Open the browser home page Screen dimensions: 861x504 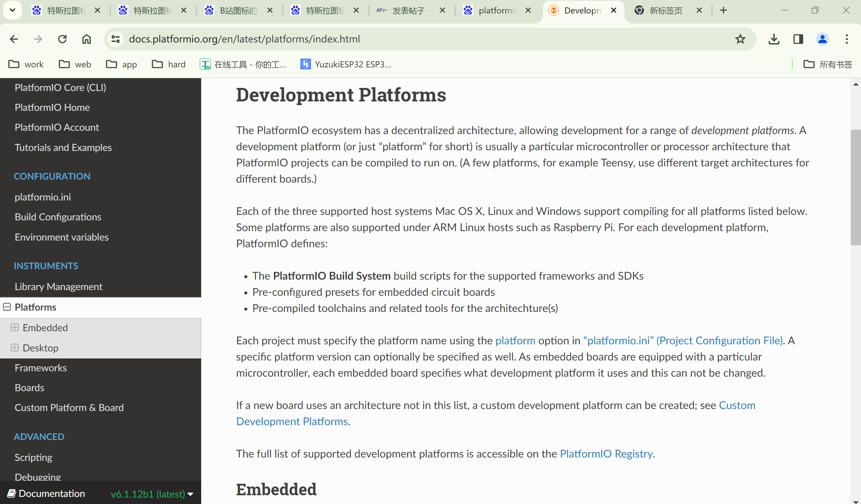tap(87, 39)
